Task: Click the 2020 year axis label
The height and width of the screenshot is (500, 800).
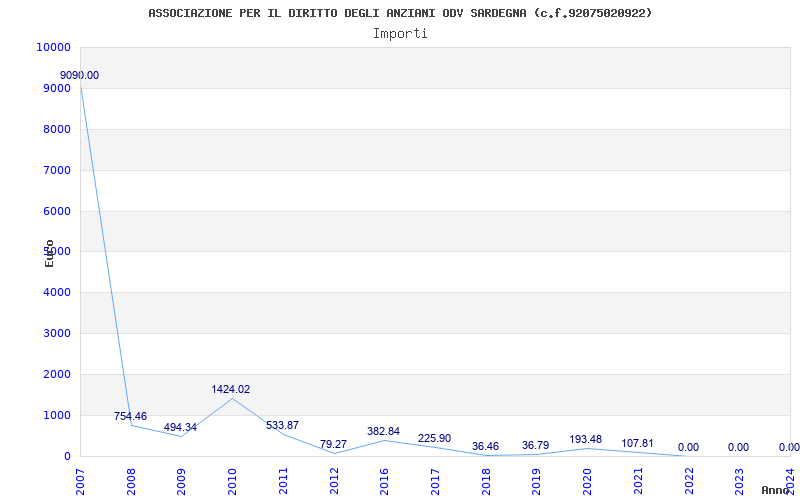Action: click(587, 479)
